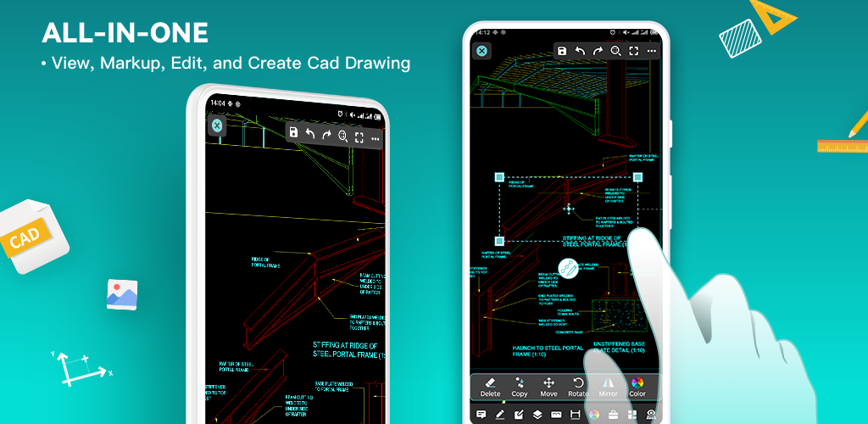Open the dimension measure tool in bottom bar
Viewport: 868px width, 424px height.
click(x=576, y=415)
